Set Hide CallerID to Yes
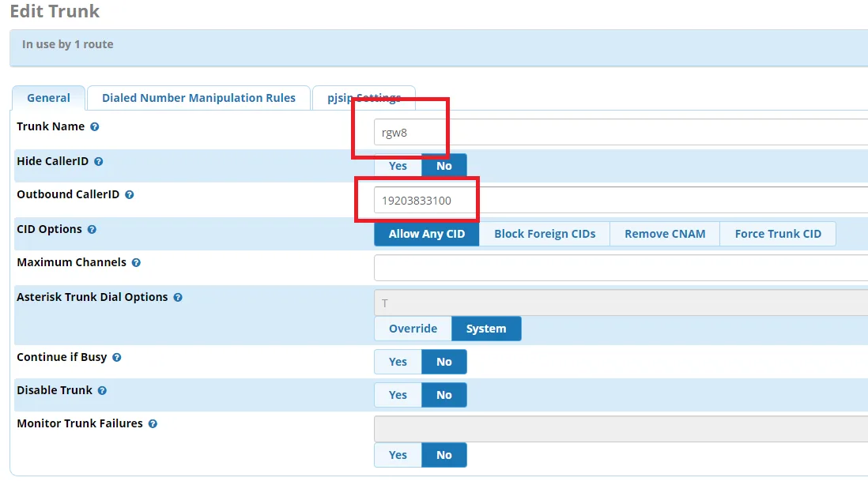The image size is (868, 485). point(398,166)
